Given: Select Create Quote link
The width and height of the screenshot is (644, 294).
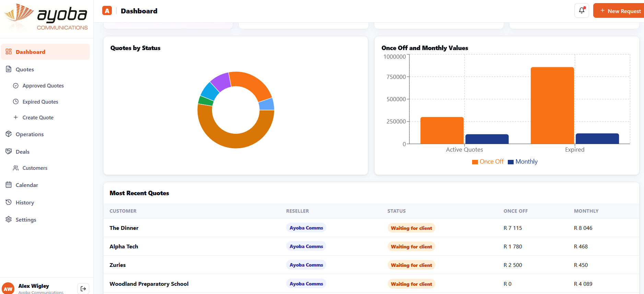Looking at the screenshot, I should coord(38,117).
